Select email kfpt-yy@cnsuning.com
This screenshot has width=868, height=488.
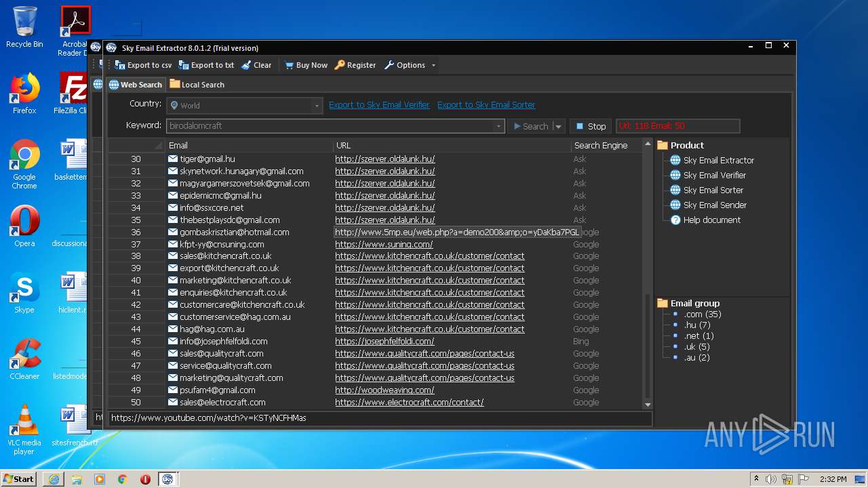[222, 245]
